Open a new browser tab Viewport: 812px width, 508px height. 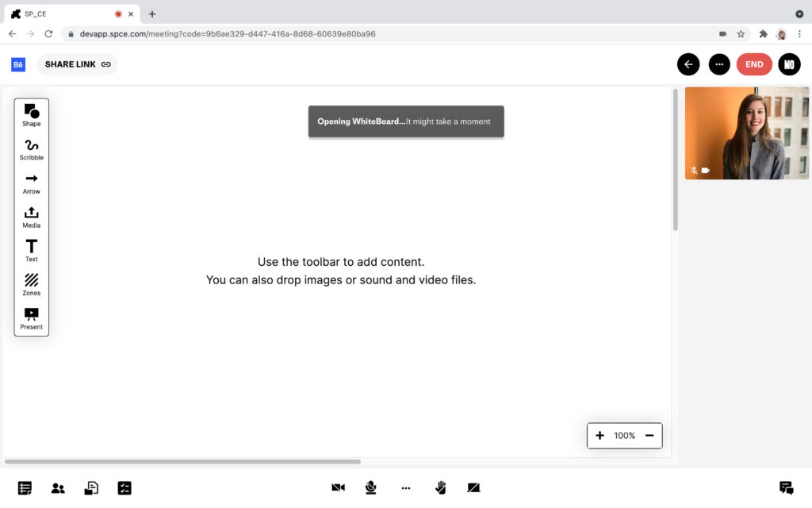tap(152, 13)
